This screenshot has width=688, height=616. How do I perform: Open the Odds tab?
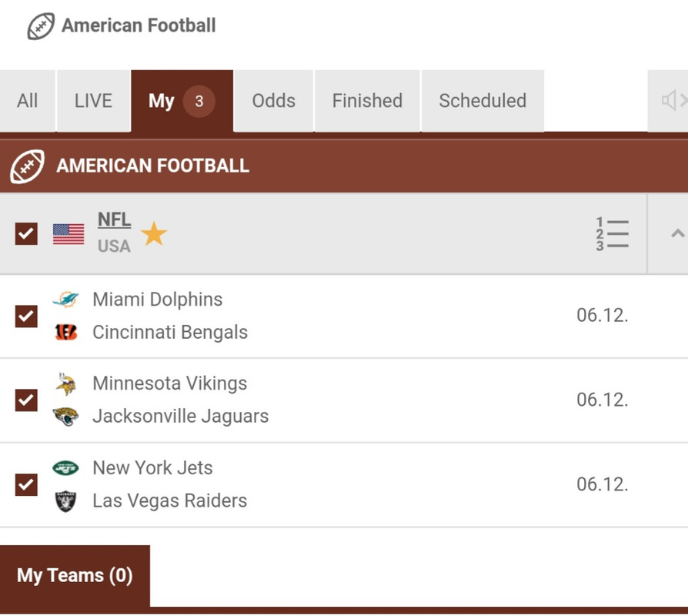pyautogui.click(x=273, y=101)
